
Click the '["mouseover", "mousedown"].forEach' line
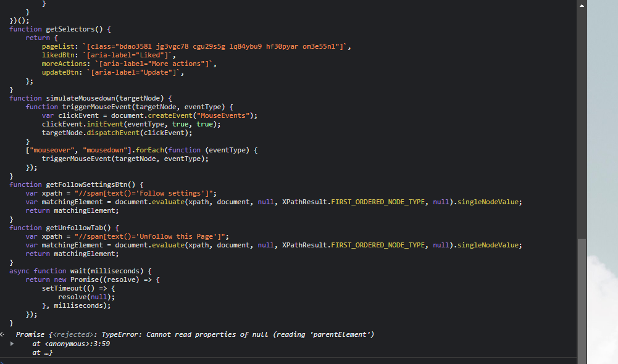(141, 150)
